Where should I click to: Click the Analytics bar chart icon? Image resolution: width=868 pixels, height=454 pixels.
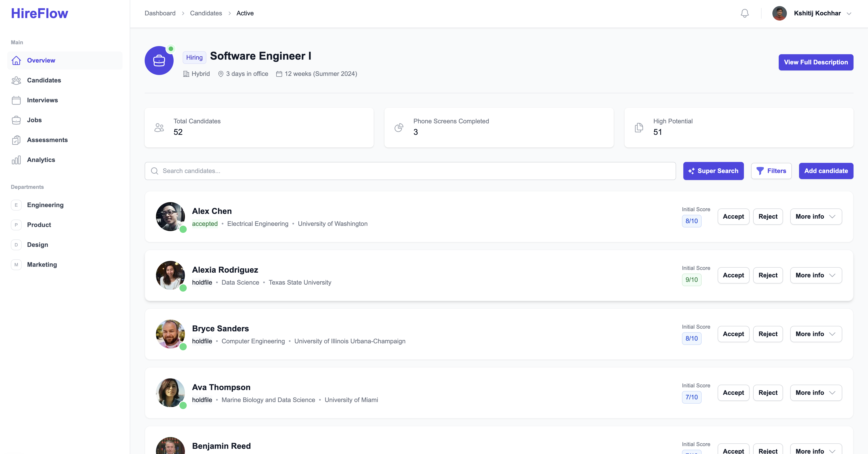coord(16,160)
